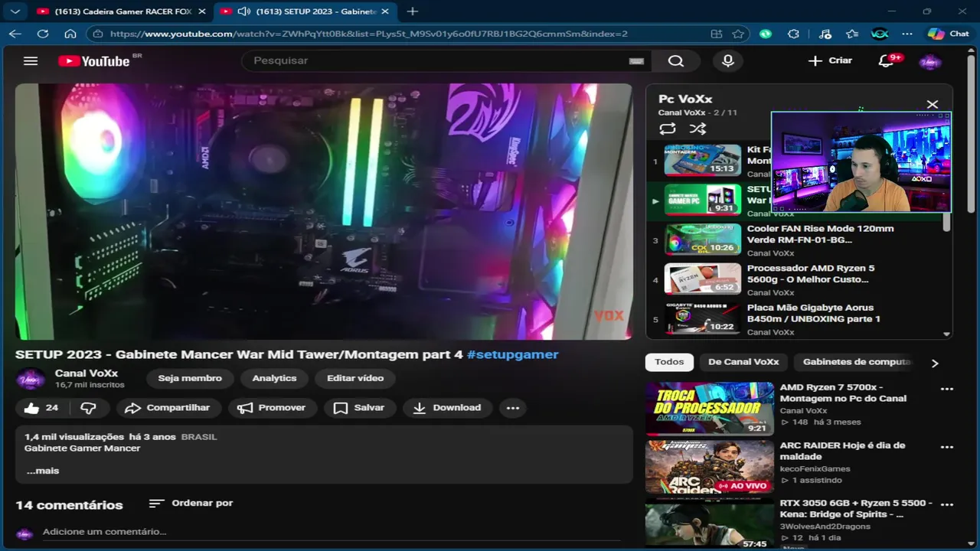The width and height of the screenshot is (980, 551).
Task: Click Editar vídeo button
Action: [x=355, y=378]
